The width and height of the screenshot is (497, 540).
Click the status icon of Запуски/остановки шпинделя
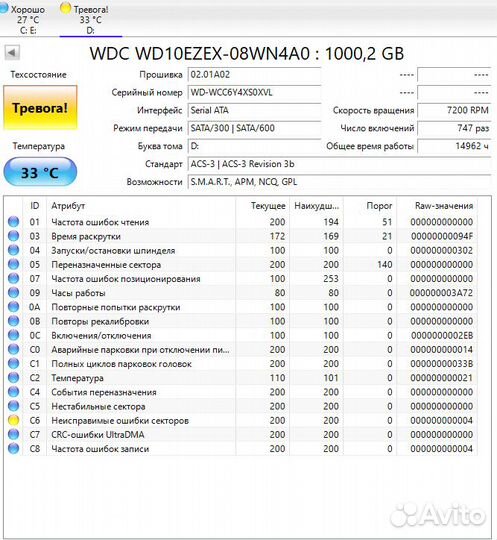coord(13,250)
